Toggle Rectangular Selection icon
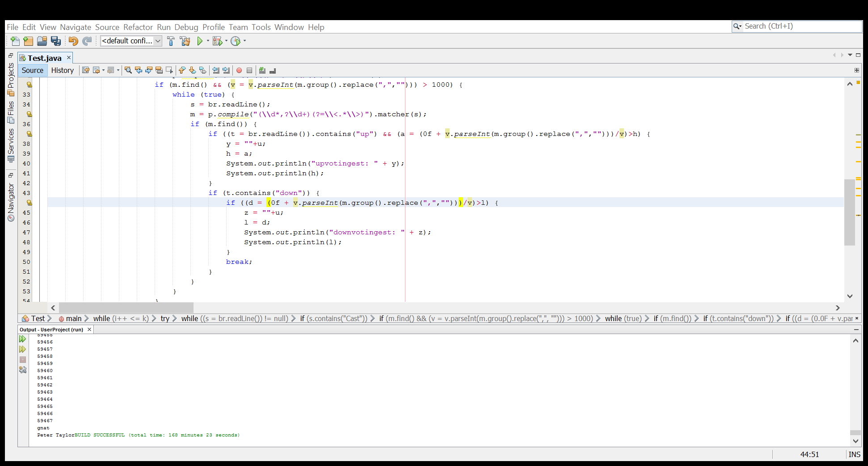 169,70
